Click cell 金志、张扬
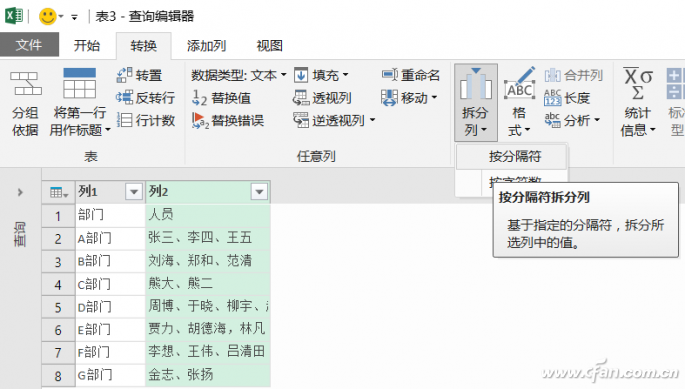This screenshot has width=685, height=389. 208,375
